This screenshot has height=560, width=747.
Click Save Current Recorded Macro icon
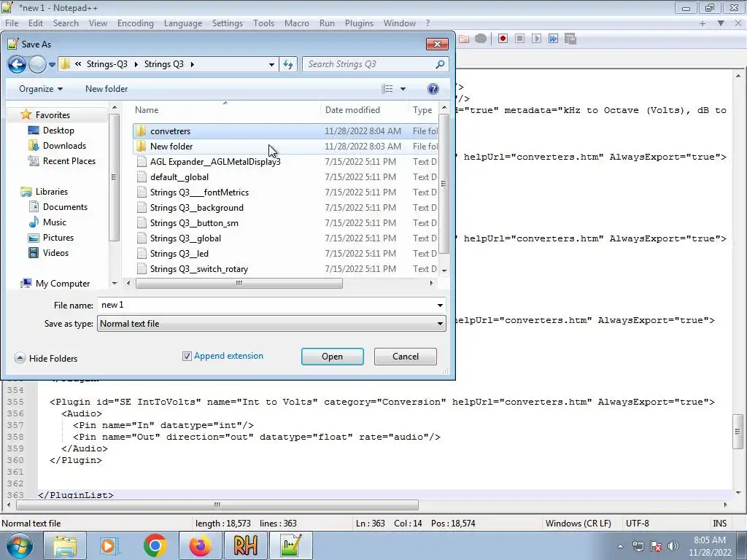[x=570, y=39]
